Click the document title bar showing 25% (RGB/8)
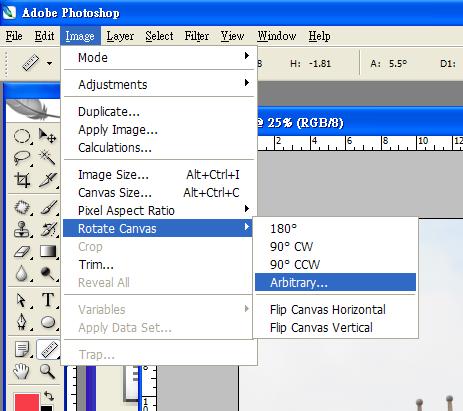Image resolution: width=463 pixels, height=411 pixels. pos(360,122)
